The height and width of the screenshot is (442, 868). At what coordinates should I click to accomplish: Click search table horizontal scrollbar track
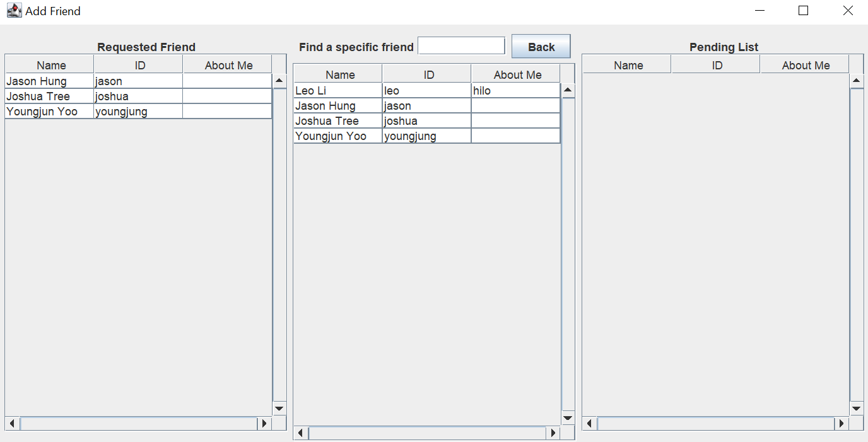(427, 433)
